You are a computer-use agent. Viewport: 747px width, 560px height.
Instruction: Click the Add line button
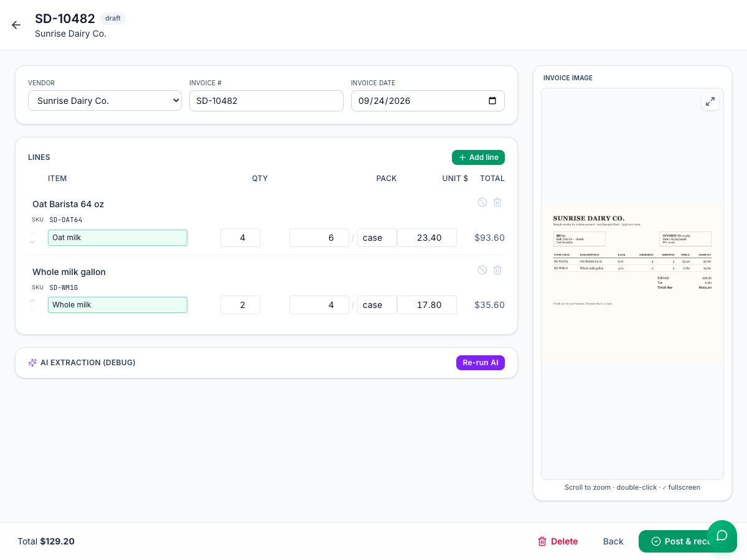[x=478, y=157]
